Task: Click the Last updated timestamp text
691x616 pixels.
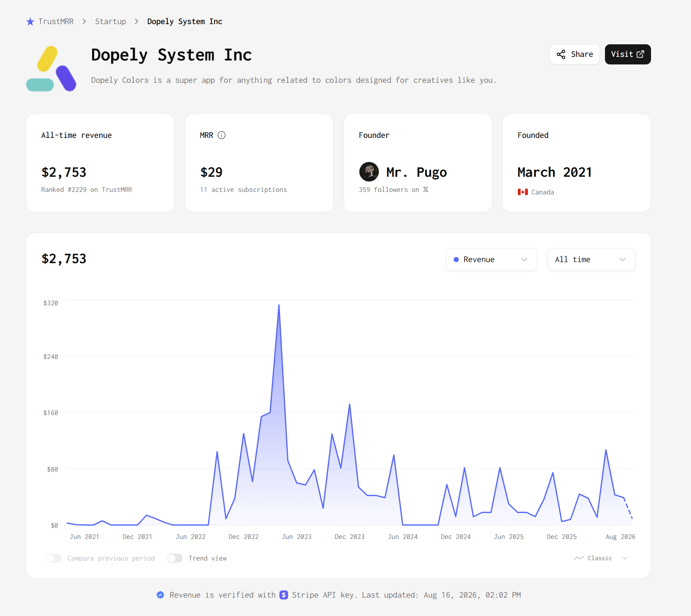Action: (x=441, y=595)
